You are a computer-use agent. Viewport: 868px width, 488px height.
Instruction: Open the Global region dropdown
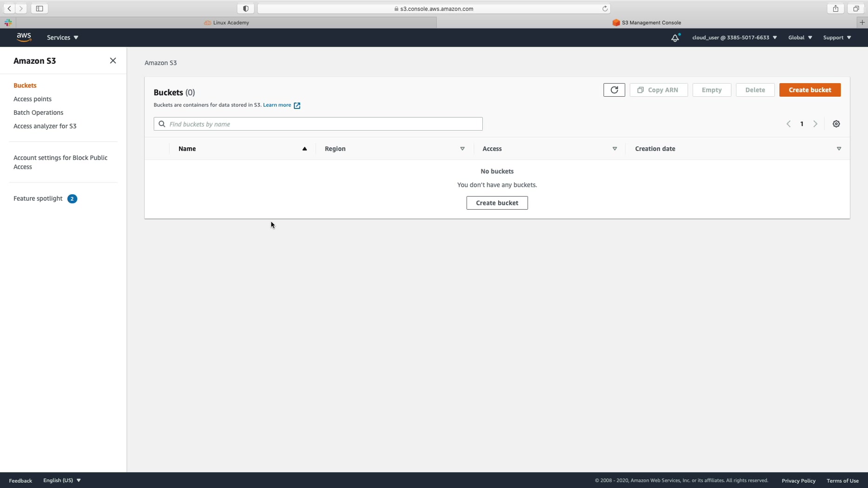coord(800,38)
